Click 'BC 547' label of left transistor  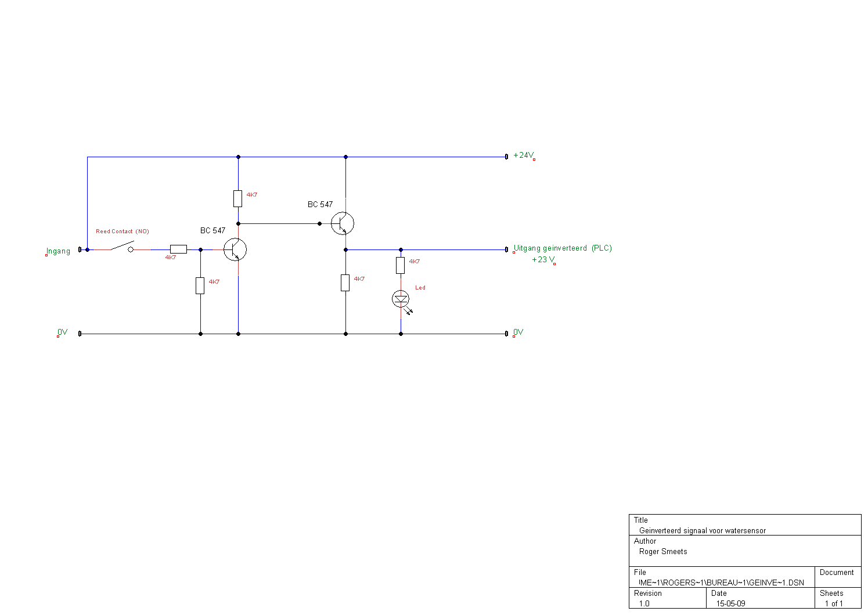point(213,231)
